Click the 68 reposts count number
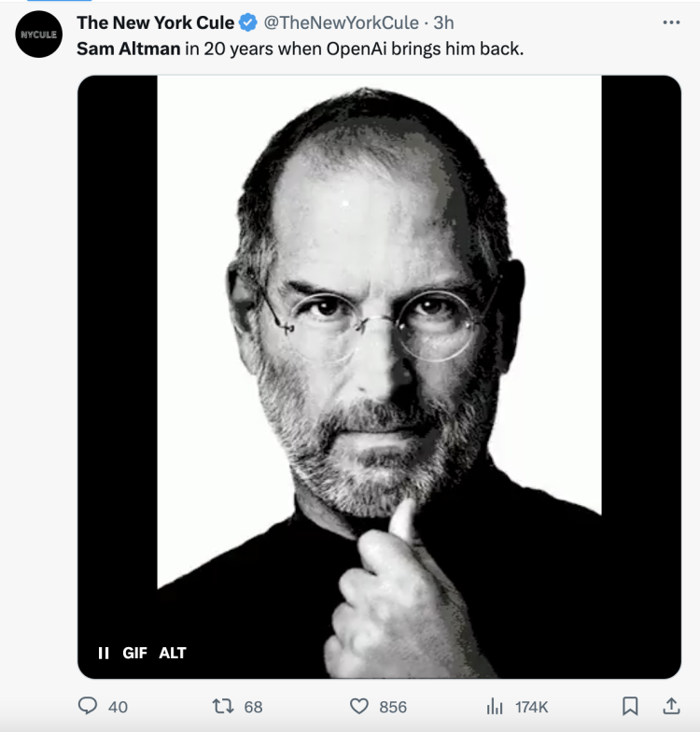This screenshot has height=732, width=700. pos(254,707)
